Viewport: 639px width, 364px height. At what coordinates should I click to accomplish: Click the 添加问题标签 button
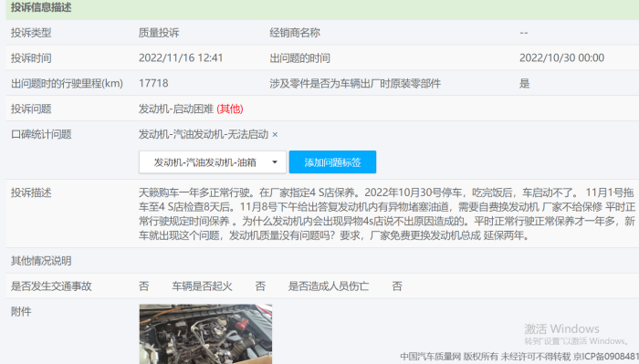click(x=332, y=162)
